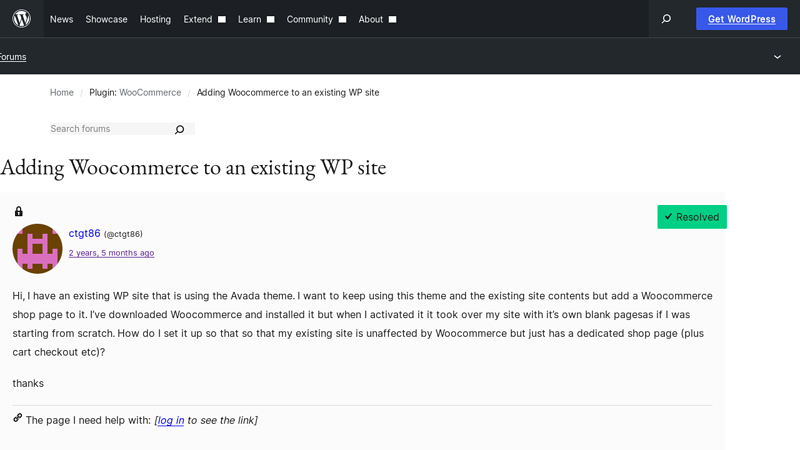This screenshot has width=800, height=450.
Task: Click the link chain icon near page help
Action: tap(18, 418)
